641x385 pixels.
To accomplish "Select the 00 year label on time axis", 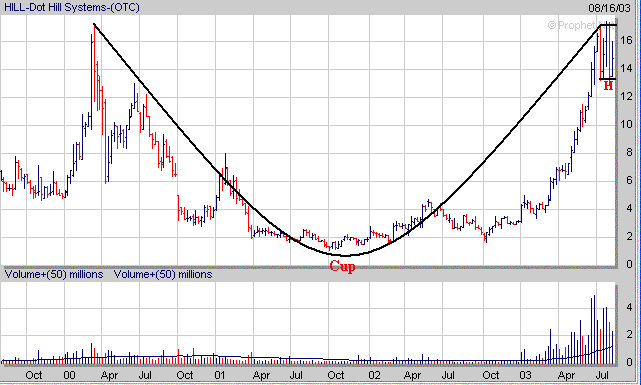I will 69,375.
